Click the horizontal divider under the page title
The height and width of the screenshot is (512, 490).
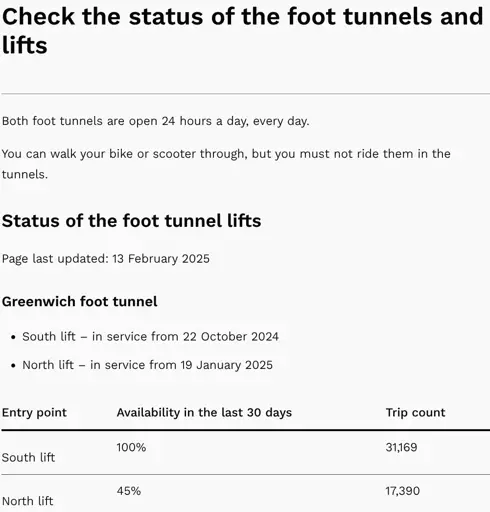click(245, 94)
